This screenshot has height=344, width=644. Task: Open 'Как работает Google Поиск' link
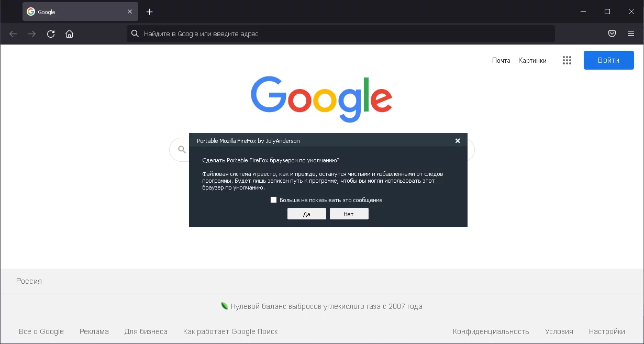(x=230, y=331)
